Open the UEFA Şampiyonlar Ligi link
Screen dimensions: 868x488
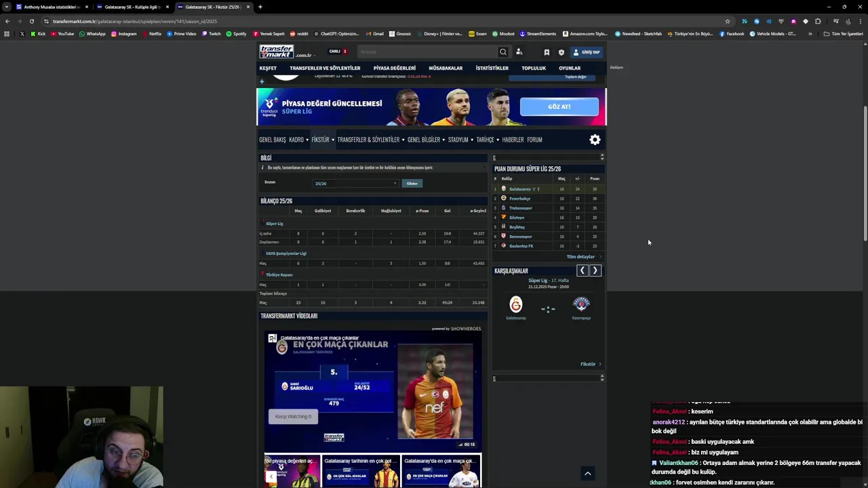[286, 253]
